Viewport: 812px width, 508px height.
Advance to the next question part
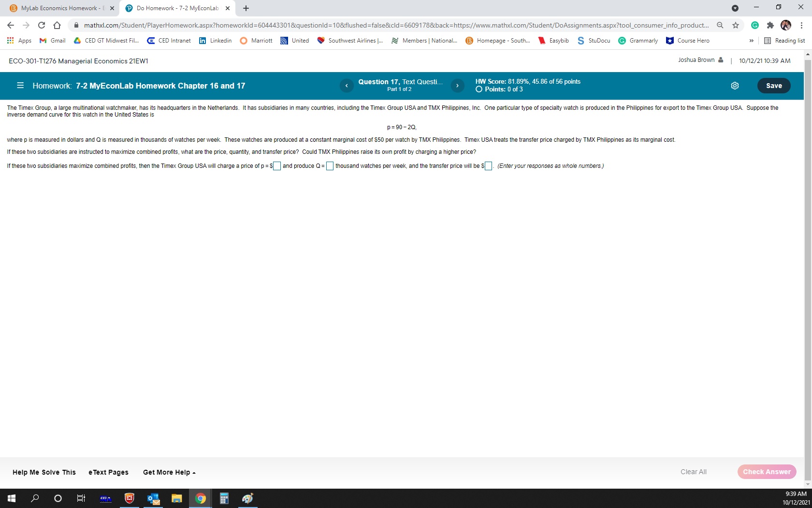pos(457,86)
